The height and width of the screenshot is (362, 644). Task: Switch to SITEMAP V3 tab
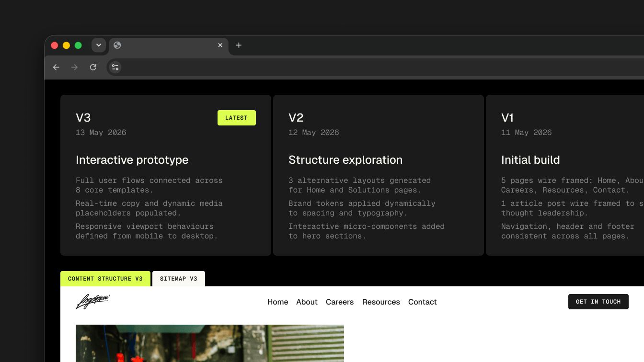(x=179, y=279)
